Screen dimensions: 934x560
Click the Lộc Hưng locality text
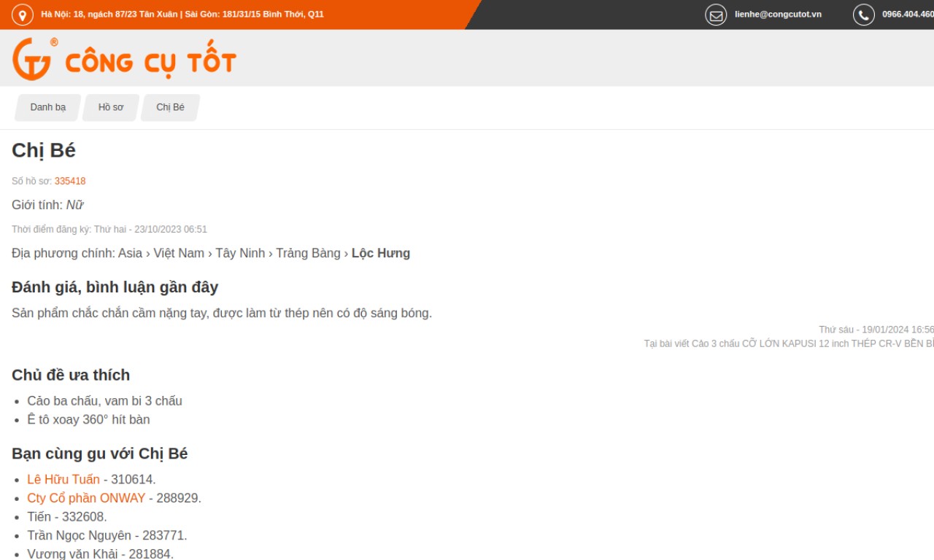(381, 253)
